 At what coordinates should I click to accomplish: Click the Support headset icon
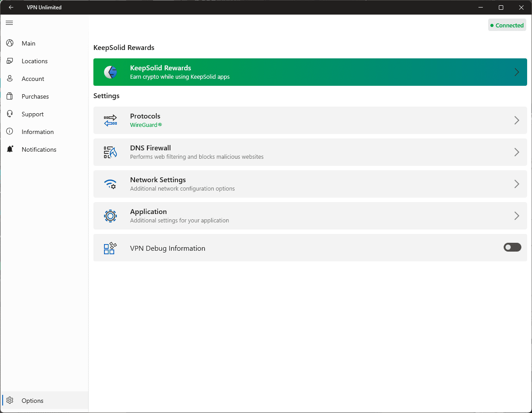click(x=10, y=114)
